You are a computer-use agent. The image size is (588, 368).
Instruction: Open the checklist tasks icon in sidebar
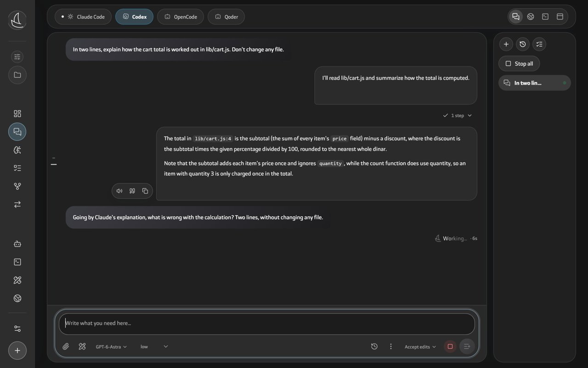pyautogui.click(x=17, y=168)
